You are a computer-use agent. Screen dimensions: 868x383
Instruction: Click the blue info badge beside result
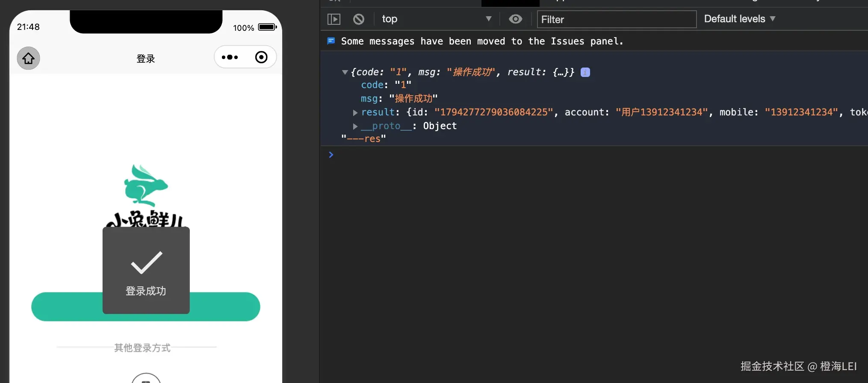585,72
